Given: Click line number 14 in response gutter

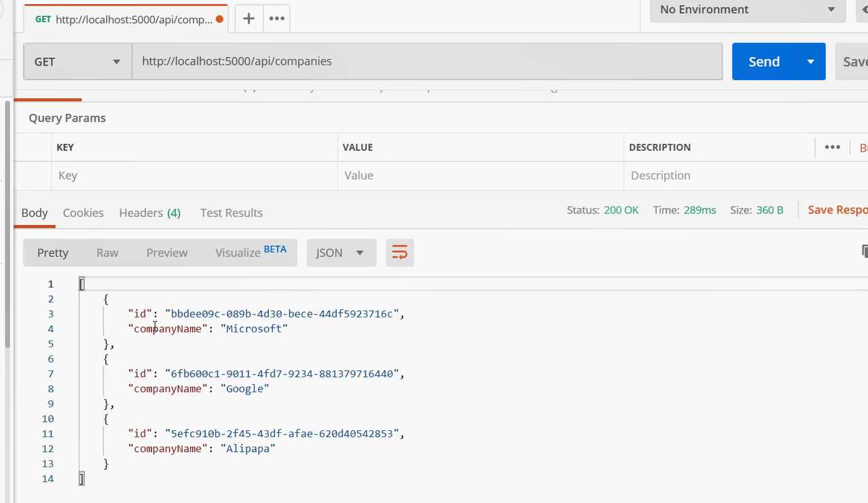Looking at the screenshot, I should pos(48,479).
